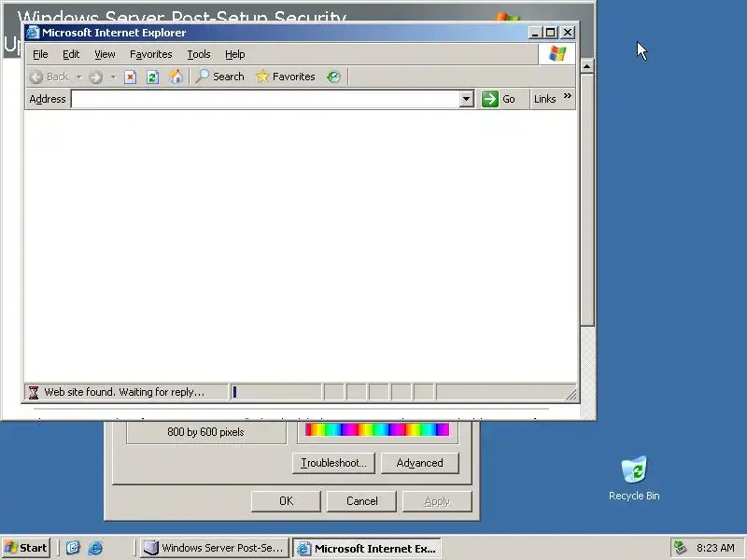Click in the Address input field
Viewport: 747px width, 560px height.
coord(265,99)
